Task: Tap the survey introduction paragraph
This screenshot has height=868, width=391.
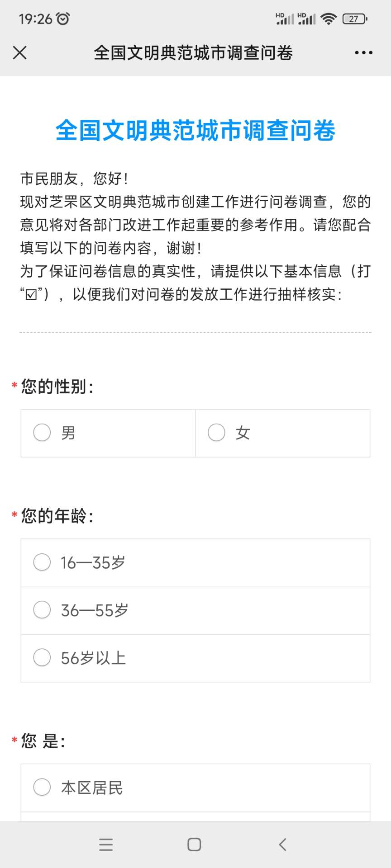Action: (x=195, y=236)
